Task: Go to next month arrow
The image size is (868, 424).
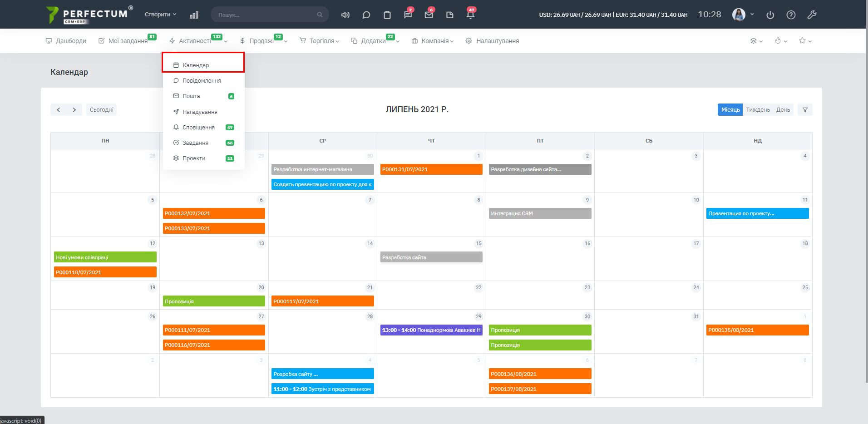Action: (x=74, y=110)
